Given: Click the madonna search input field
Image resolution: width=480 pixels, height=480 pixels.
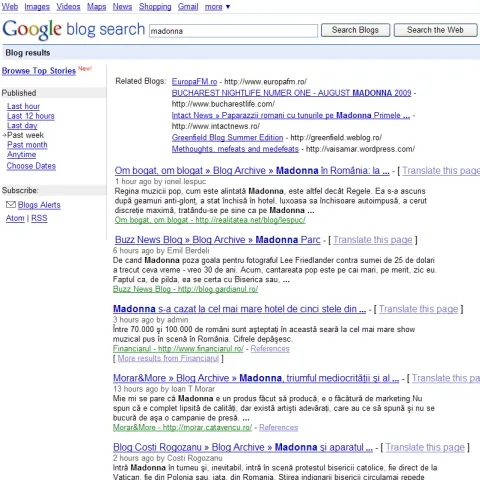Looking at the screenshot, I should (233, 31).
